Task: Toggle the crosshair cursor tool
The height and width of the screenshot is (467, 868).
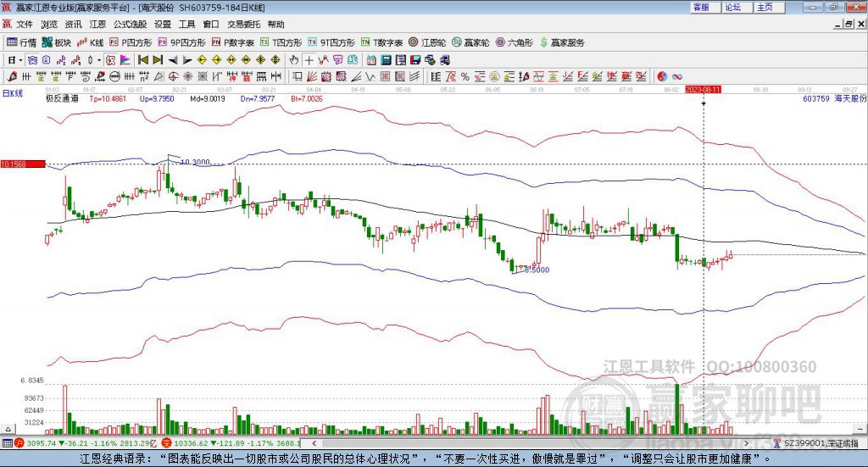Action: [309, 60]
